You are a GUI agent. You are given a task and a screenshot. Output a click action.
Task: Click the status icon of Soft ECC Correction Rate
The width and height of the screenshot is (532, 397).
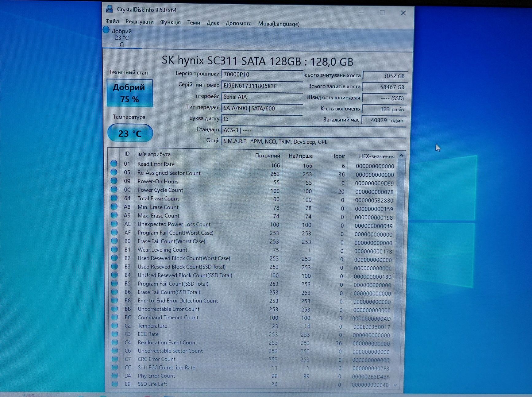(x=115, y=367)
